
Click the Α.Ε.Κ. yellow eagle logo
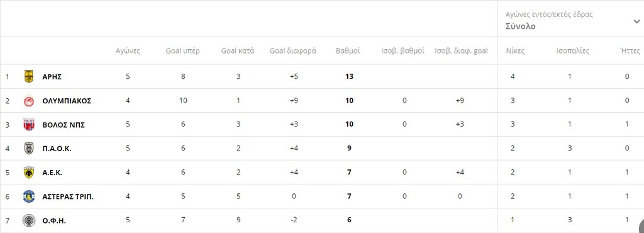29,172
